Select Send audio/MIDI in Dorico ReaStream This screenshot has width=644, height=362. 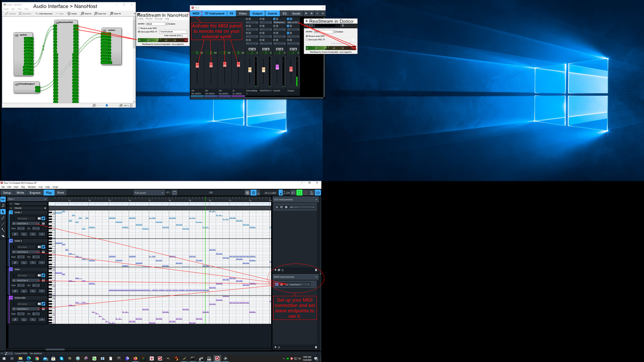(315, 40)
